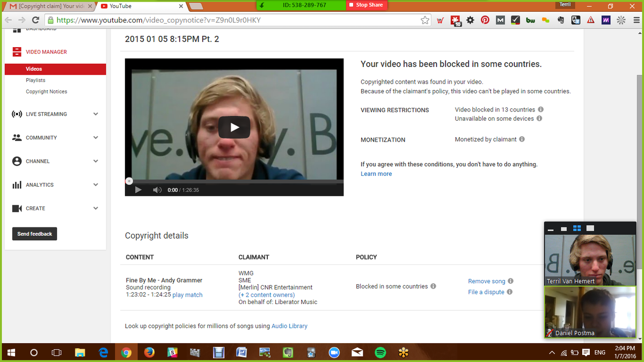
Task: Click the Send feedback button
Action: (34, 234)
